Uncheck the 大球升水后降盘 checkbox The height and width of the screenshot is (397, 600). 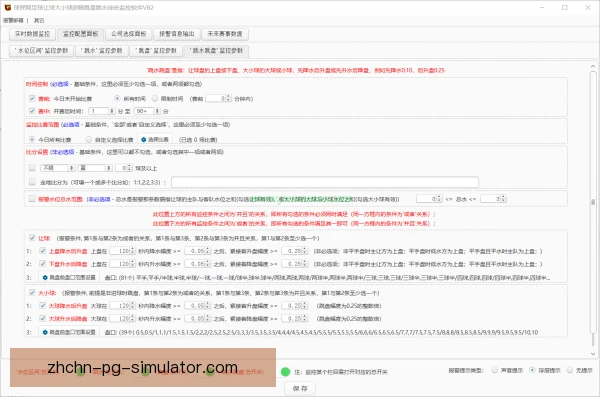click(x=43, y=318)
